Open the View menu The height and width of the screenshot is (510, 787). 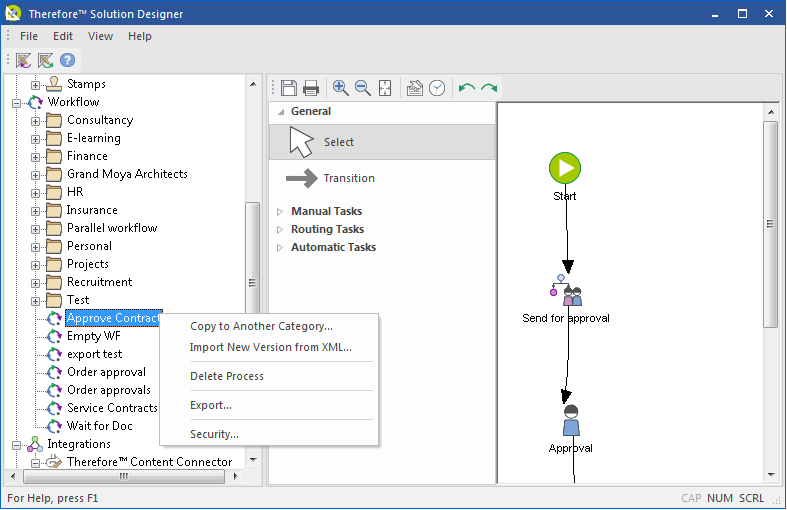click(100, 36)
